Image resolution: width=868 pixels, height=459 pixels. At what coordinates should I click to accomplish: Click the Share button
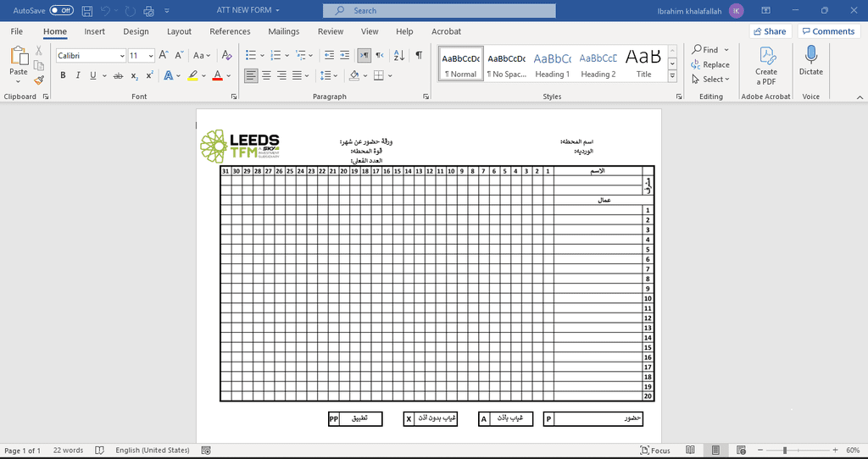click(x=769, y=31)
